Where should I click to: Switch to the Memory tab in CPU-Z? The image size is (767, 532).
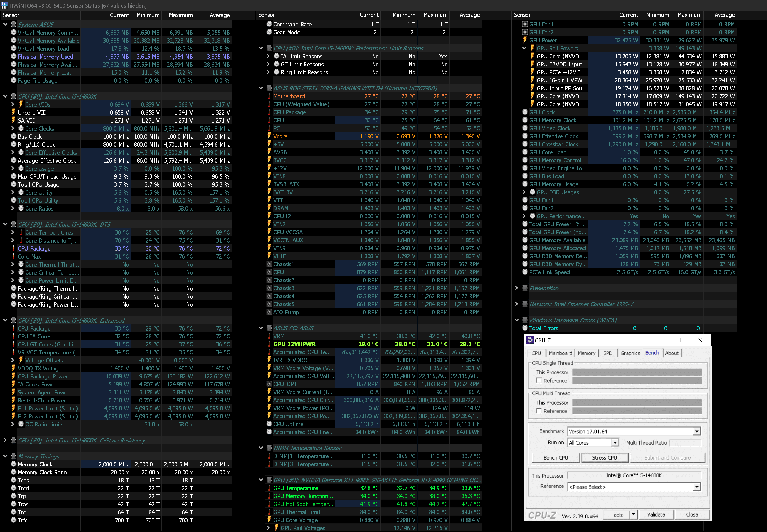[586, 353]
